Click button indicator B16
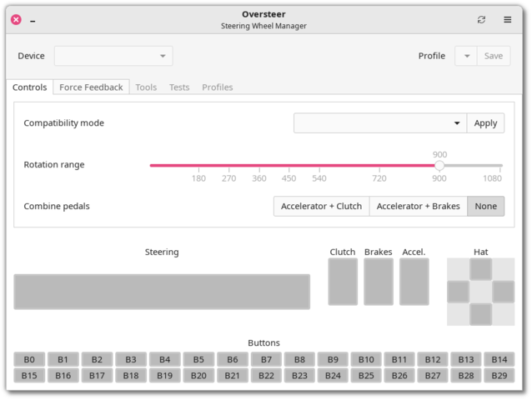 coord(63,376)
